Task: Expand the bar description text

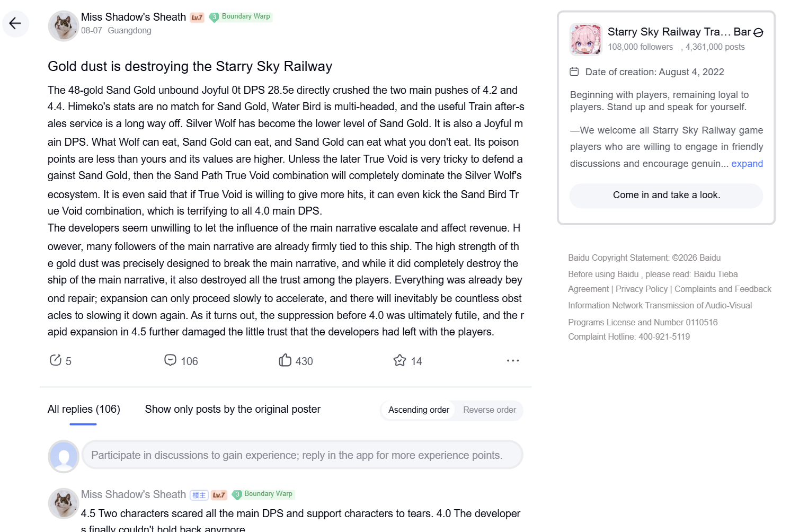Action: [747, 164]
